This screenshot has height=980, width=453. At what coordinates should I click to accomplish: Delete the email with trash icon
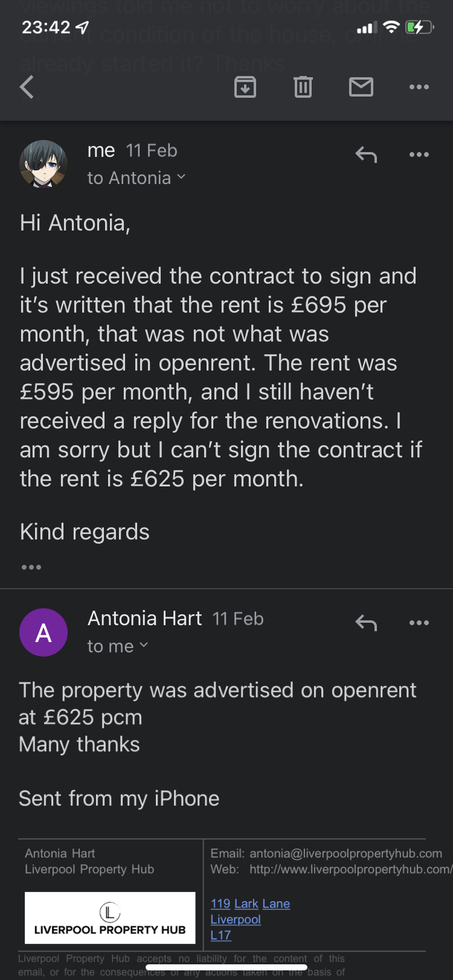click(x=303, y=87)
